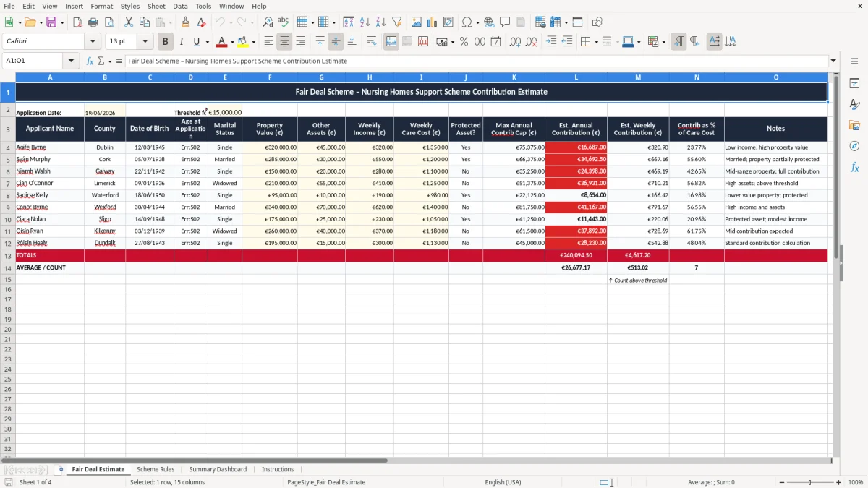This screenshot has height=488, width=868.
Task: Select column header F
Action: point(270,77)
